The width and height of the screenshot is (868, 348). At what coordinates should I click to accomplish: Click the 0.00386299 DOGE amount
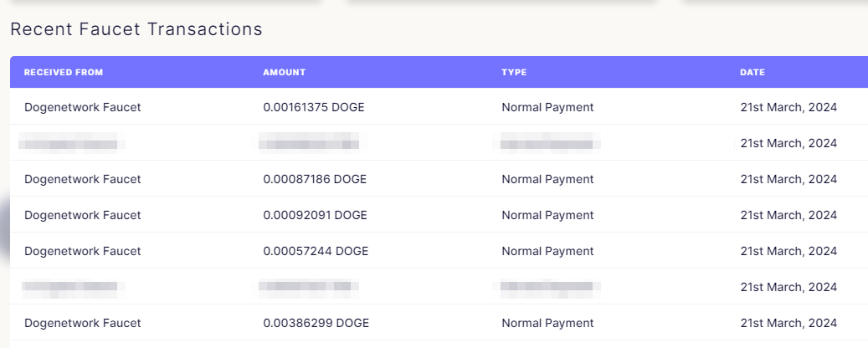pyautogui.click(x=316, y=323)
